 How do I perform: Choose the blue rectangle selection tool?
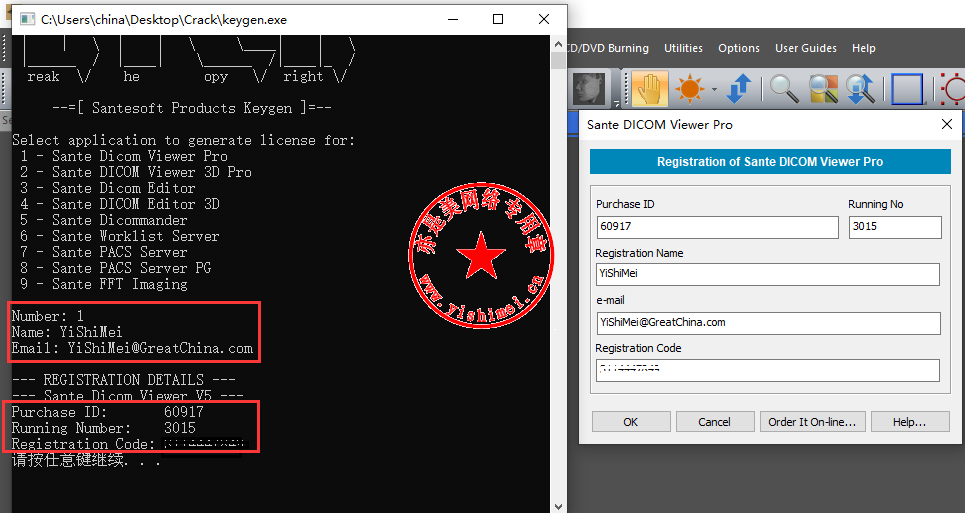pyautogui.click(x=907, y=89)
